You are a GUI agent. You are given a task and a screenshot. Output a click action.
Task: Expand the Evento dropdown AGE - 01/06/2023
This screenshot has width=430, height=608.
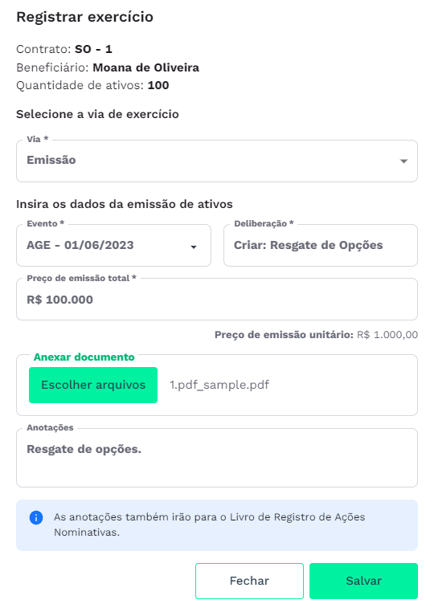(x=114, y=245)
